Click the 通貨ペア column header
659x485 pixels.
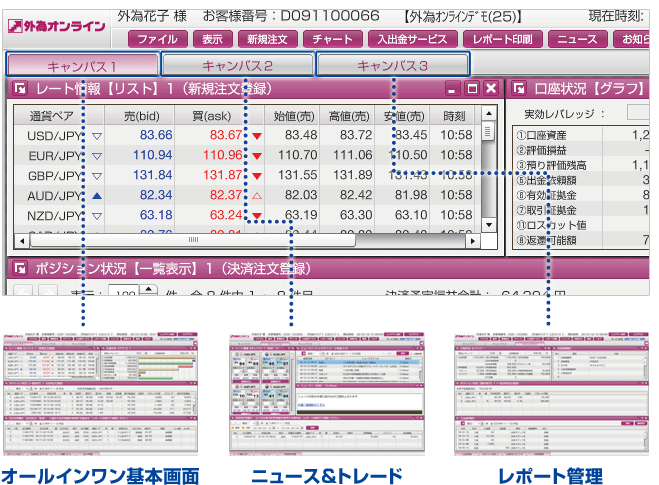point(58,116)
